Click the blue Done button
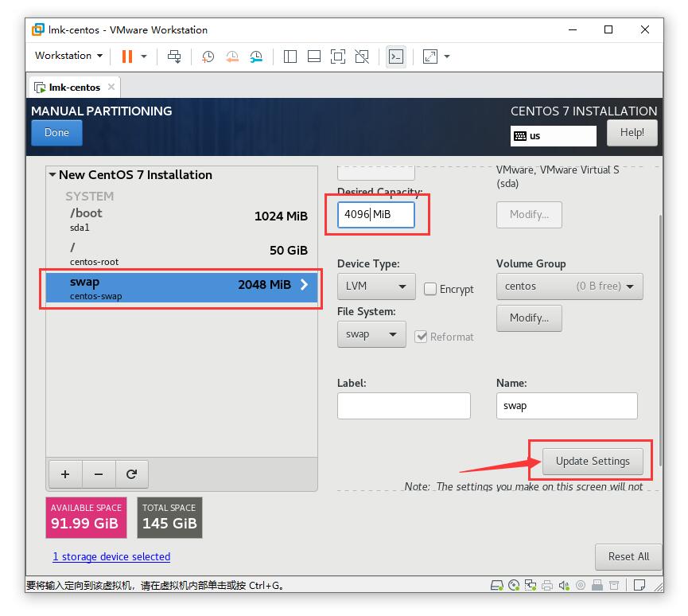This screenshot has height=616, width=688. pos(56,133)
